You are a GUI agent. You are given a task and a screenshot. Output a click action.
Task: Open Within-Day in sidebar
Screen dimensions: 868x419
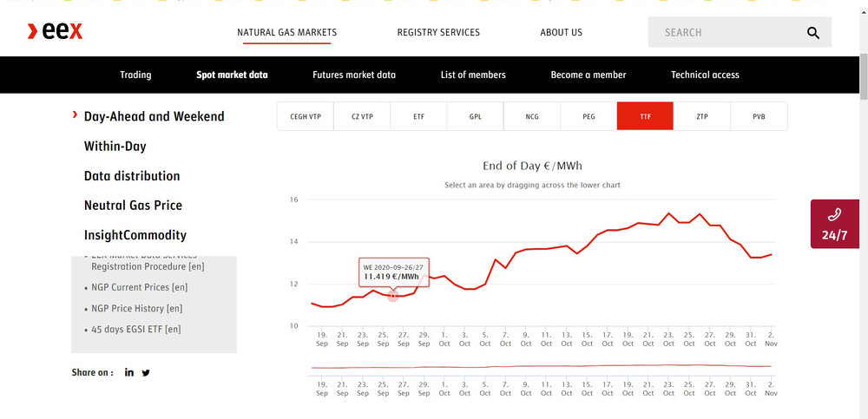tap(115, 147)
